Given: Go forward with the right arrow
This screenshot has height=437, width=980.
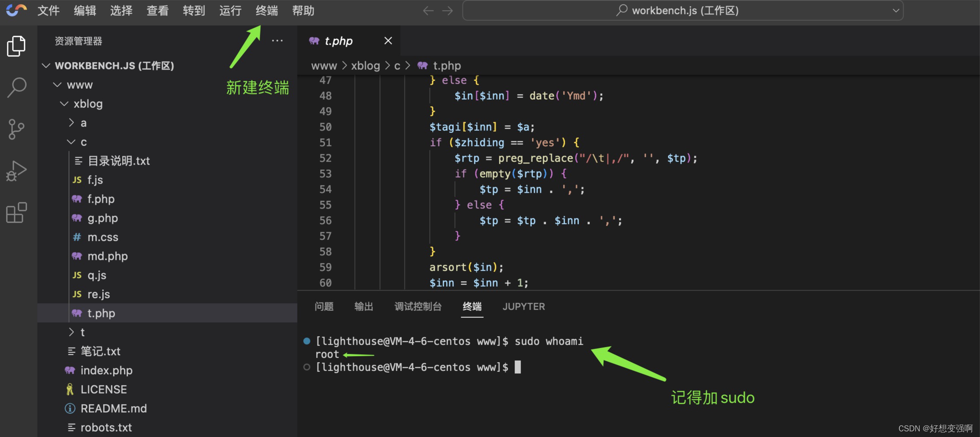Looking at the screenshot, I should (447, 10).
